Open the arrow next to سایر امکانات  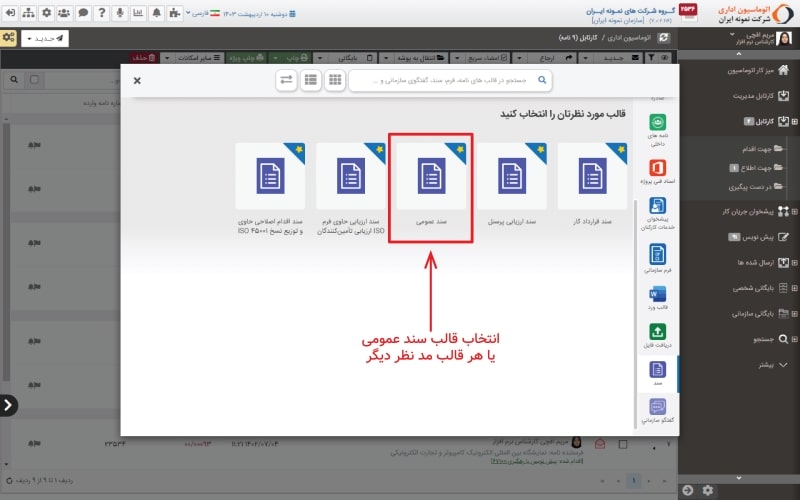pos(167,58)
